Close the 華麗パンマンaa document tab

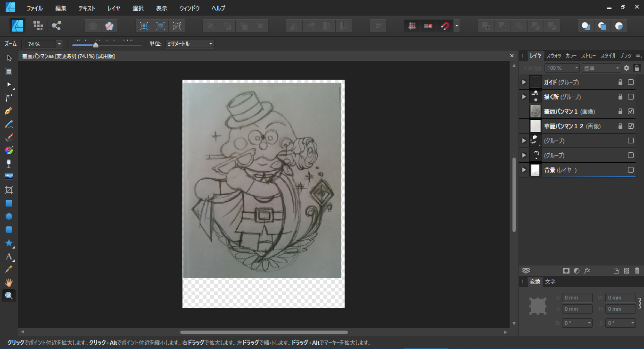512,56
